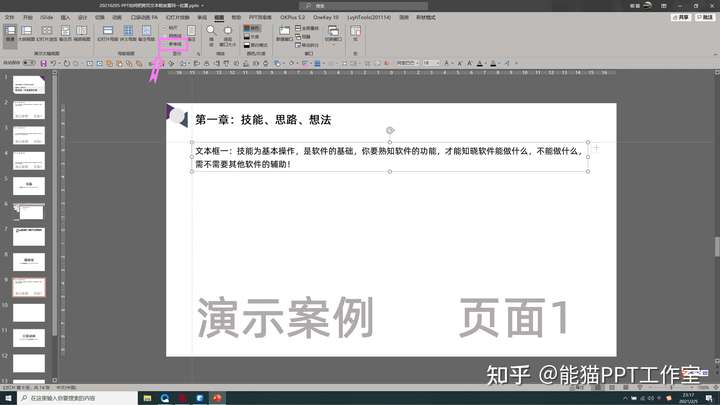Open the Handout Master view
The width and height of the screenshot is (720, 405).
(128, 34)
